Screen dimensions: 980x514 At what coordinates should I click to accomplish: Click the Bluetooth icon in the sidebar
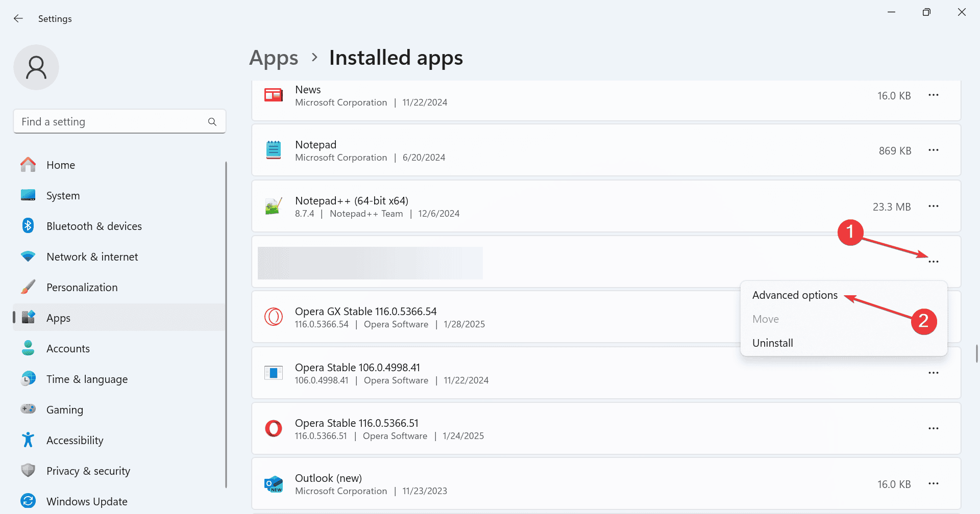(28, 226)
